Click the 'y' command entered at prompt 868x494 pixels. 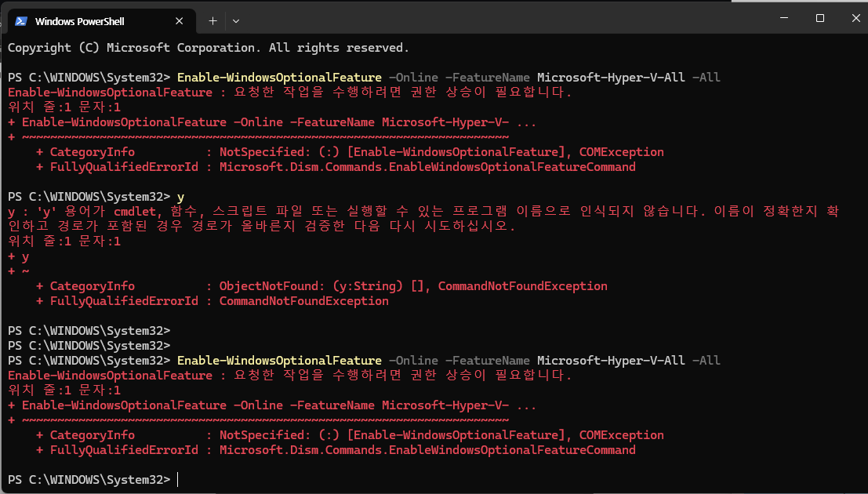[180, 197]
